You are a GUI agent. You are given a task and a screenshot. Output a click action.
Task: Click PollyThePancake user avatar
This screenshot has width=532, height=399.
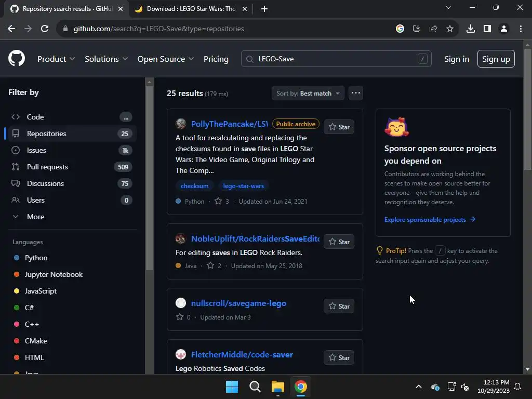[x=180, y=124]
